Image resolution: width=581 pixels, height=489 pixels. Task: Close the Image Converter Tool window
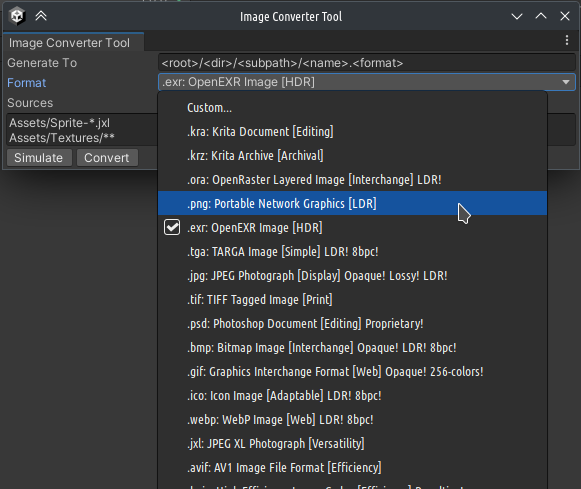[564, 16]
